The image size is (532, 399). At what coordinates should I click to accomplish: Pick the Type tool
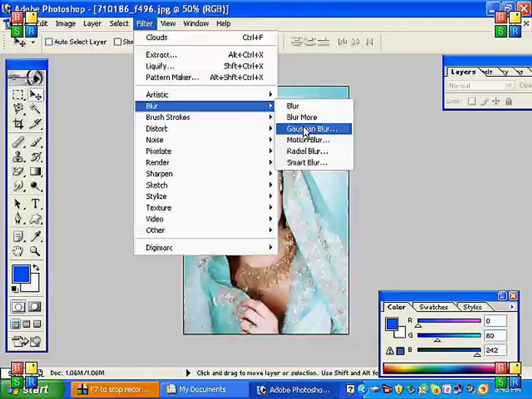point(35,204)
